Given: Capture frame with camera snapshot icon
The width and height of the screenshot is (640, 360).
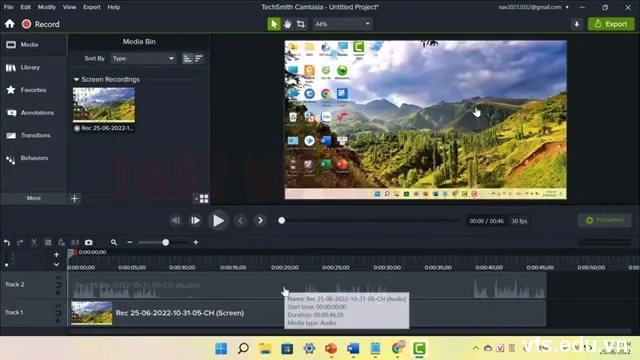Looking at the screenshot, I should (89, 242).
